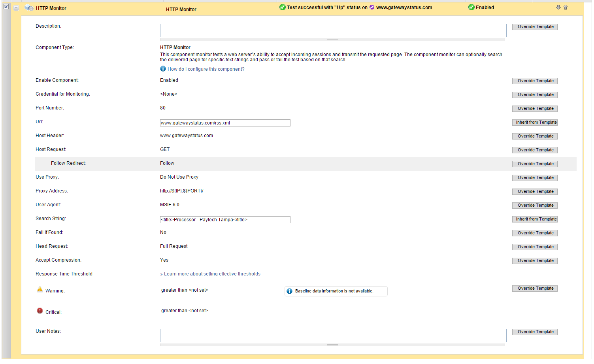
Task: Override the template for Accept Compression
Action: [x=535, y=261]
